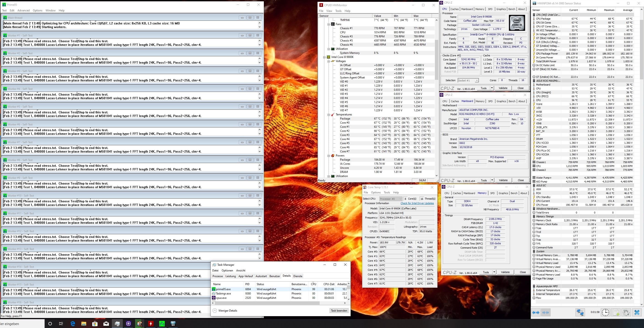Switch to Prime95 green taskbar icon
This screenshot has height=328, width=644.
(162, 324)
